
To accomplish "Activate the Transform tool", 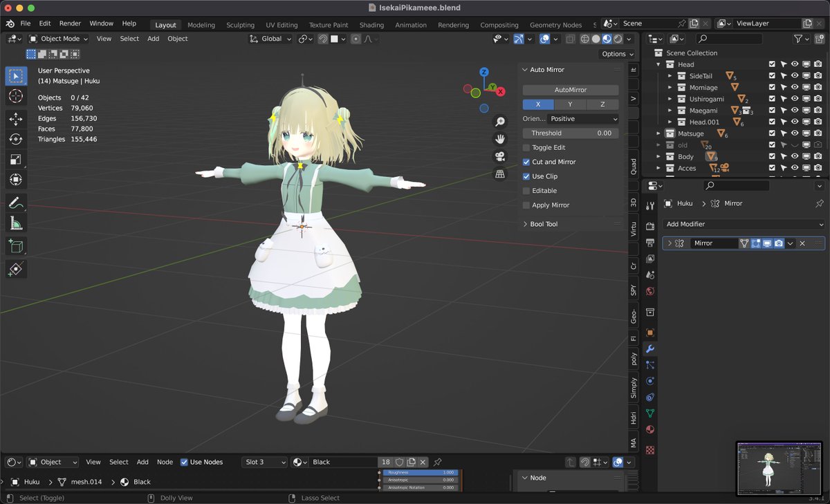I will [16, 180].
